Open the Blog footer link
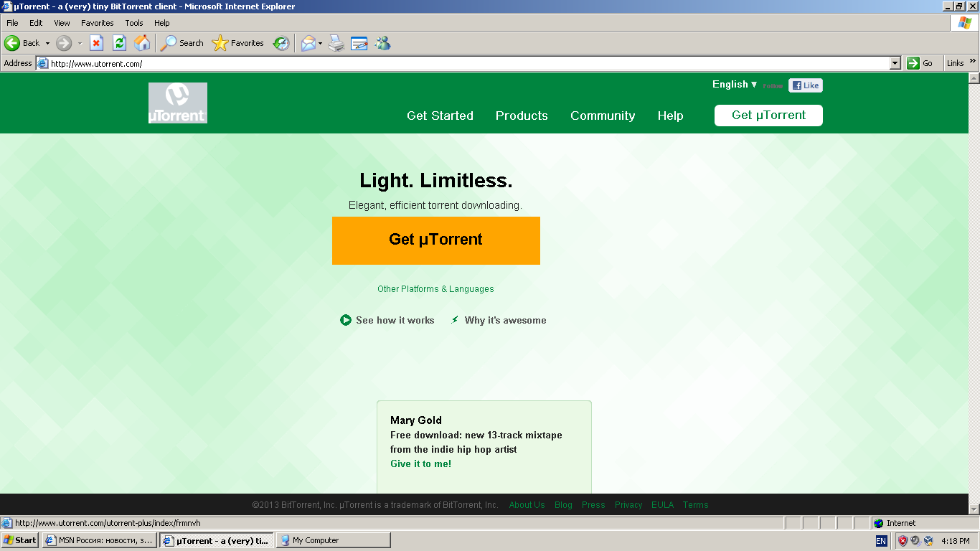The image size is (980, 551). click(x=563, y=505)
